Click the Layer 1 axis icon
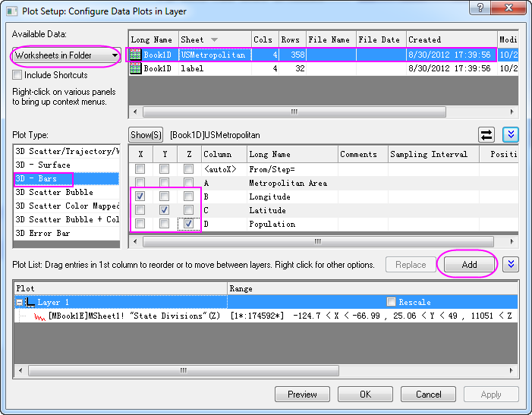The width and height of the screenshot is (532, 415). pyautogui.click(x=30, y=302)
